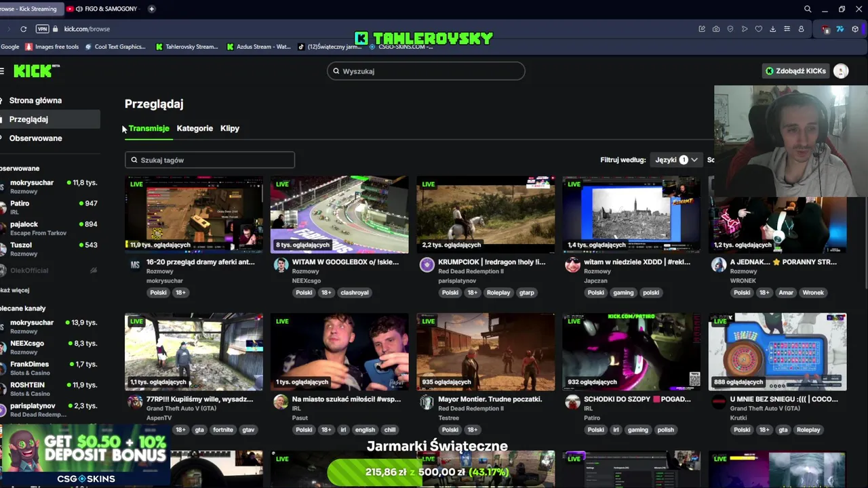This screenshot has width=868, height=488.
Task: Click the fortnite tag under AspenTV stream
Action: [x=222, y=430]
